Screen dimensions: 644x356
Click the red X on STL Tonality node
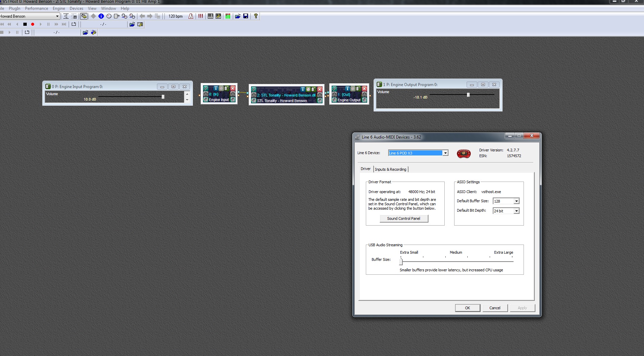[320, 89]
